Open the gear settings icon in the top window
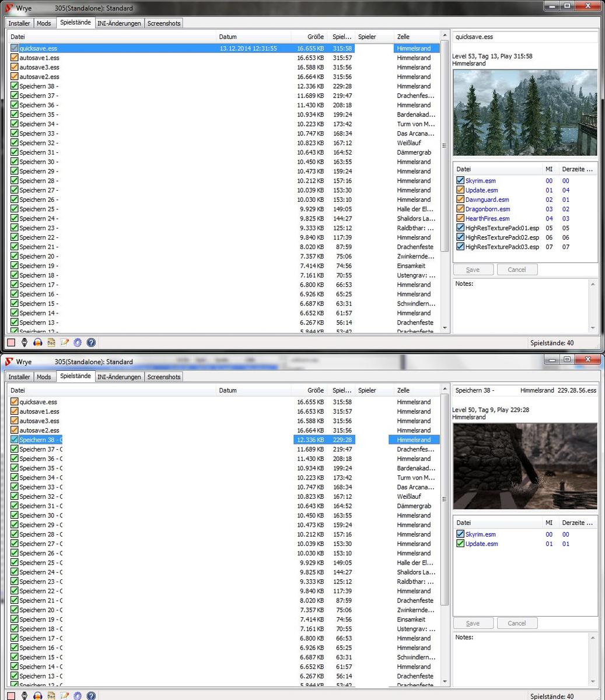 (x=78, y=343)
